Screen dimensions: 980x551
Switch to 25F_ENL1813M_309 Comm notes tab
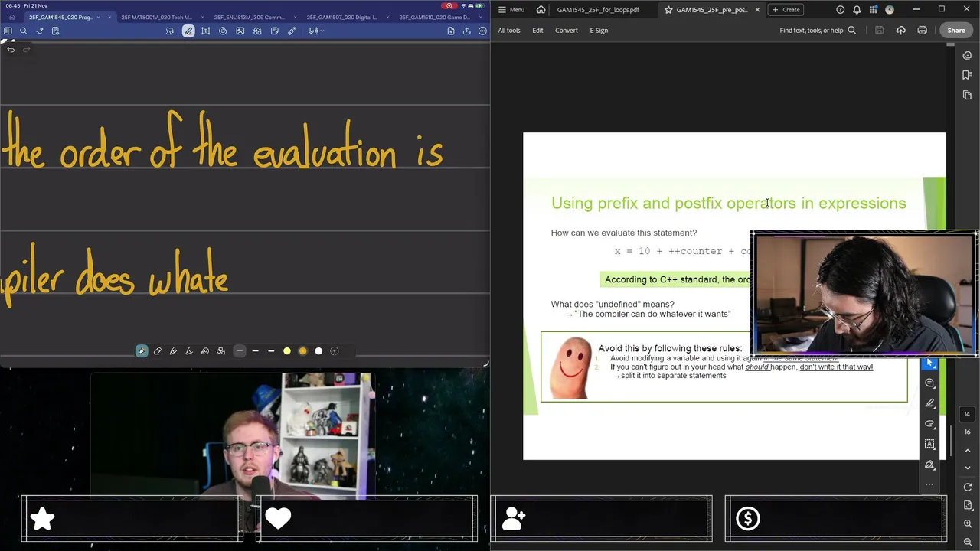[250, 17]
